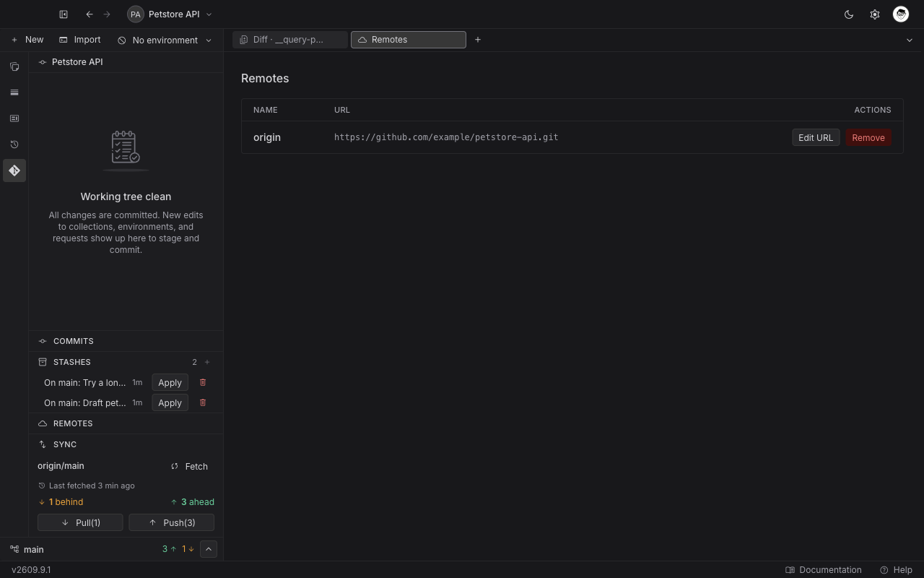Collapse the SYNC section
The height and width of the screenshot is (578, 924).
(x=126, y=444)
